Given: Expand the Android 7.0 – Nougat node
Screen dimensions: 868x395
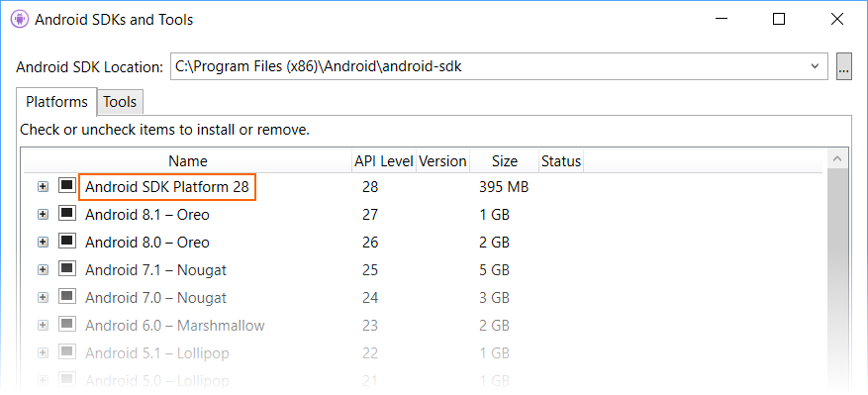Looking at the screenshot, I should tap(43, 298).
